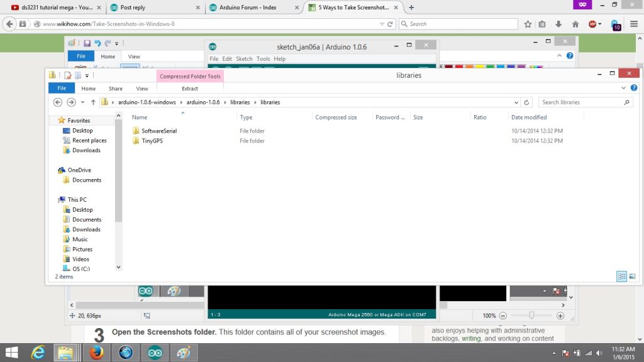Open Firefox downloads via the arrow icon
The width and height of the screenshot is (644, 362).
click(x=560, y=24)
